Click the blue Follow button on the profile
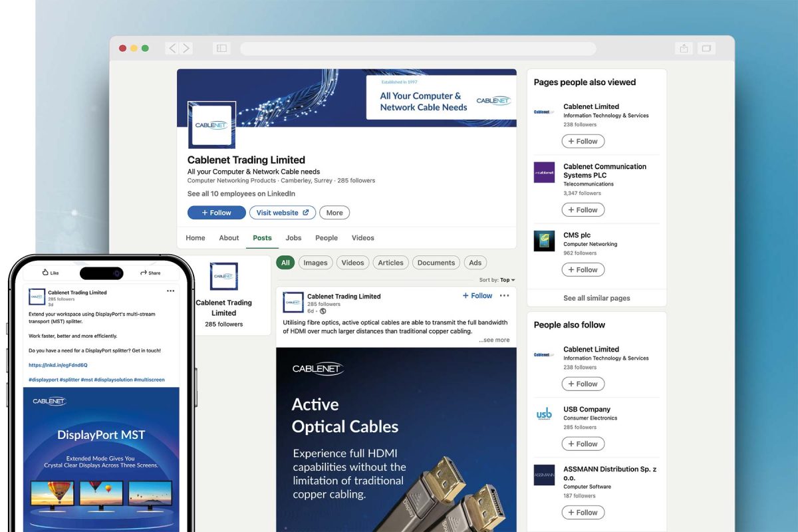The image size is (798, 532). point(216,213)
